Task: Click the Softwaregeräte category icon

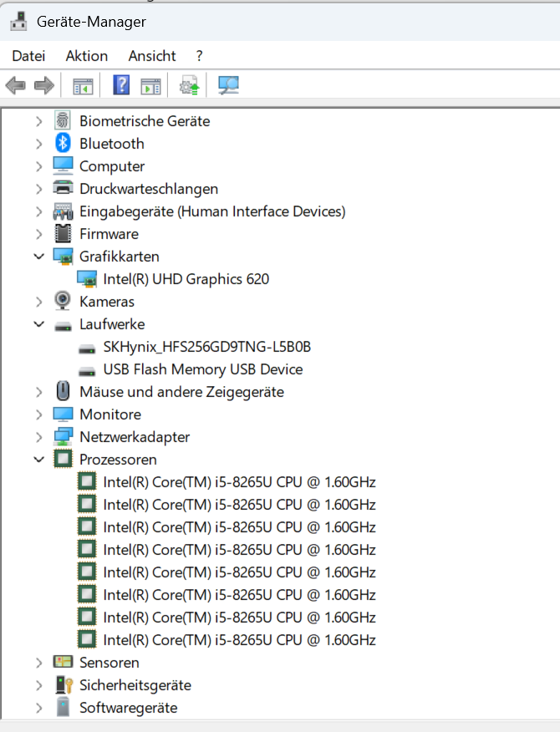Action: click(63, 707)
